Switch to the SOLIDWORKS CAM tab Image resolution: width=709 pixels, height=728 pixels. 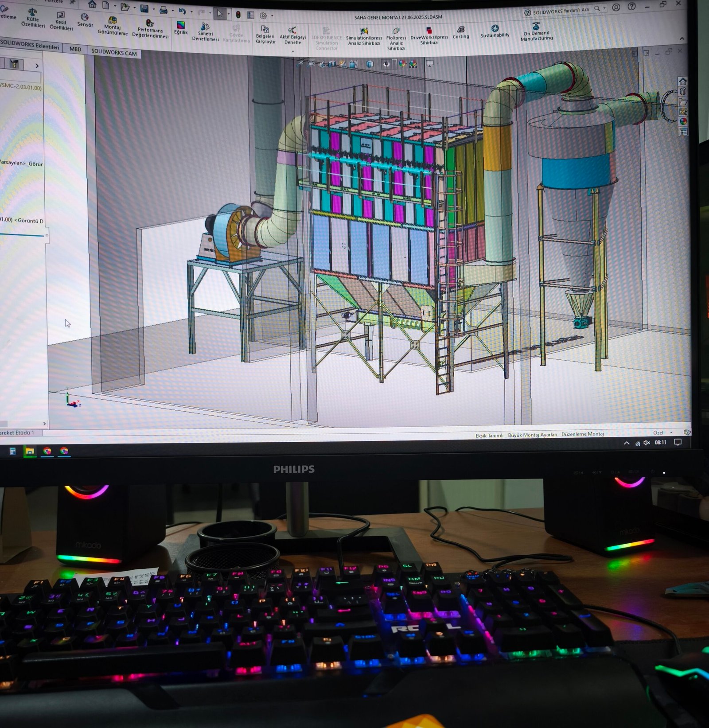pyautogui.click(x=114, y=53)
